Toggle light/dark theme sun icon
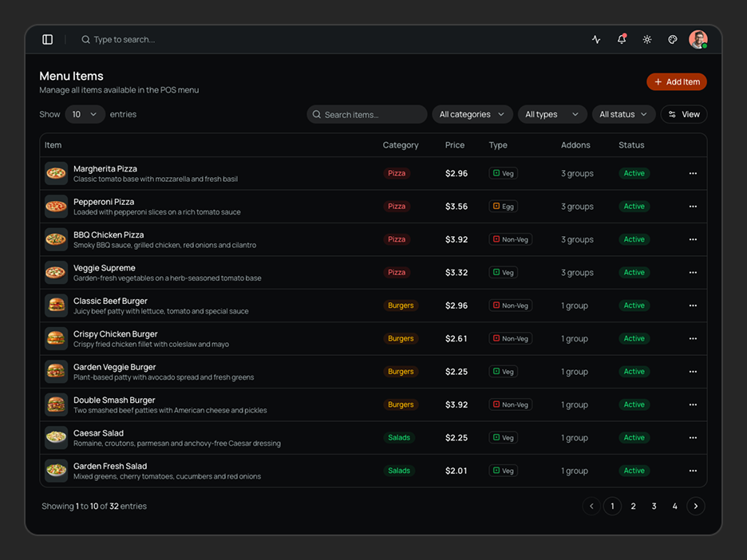The image size is (747, 560). click(x=647, y=40)
